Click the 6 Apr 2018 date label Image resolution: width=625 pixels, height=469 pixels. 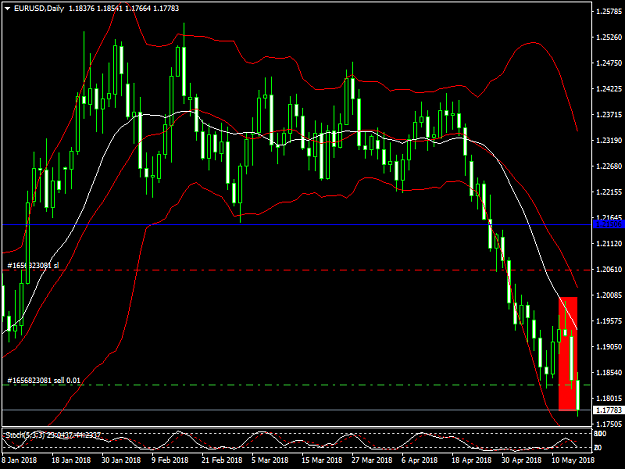point(419,460)
